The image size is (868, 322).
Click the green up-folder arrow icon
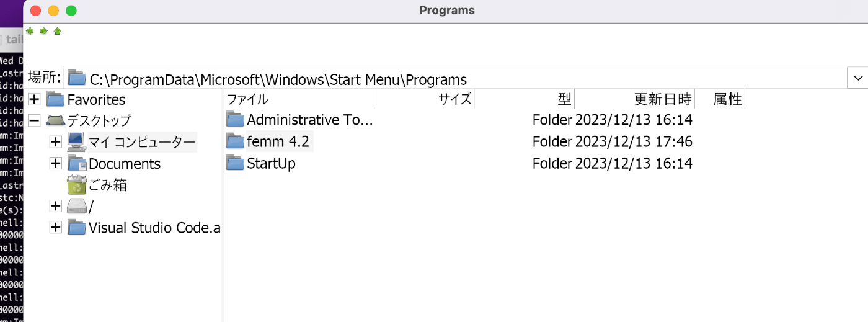click(57, 31)
